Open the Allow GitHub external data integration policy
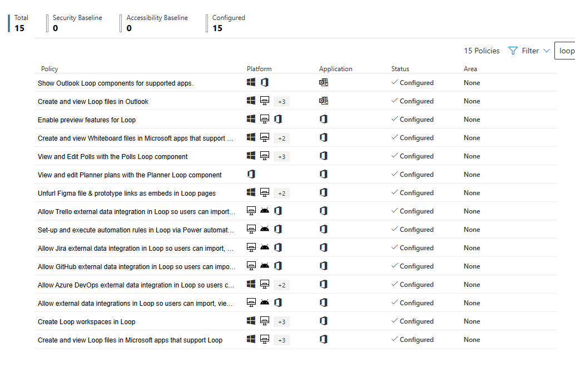The image size is (575, 392). coord(136,266)
